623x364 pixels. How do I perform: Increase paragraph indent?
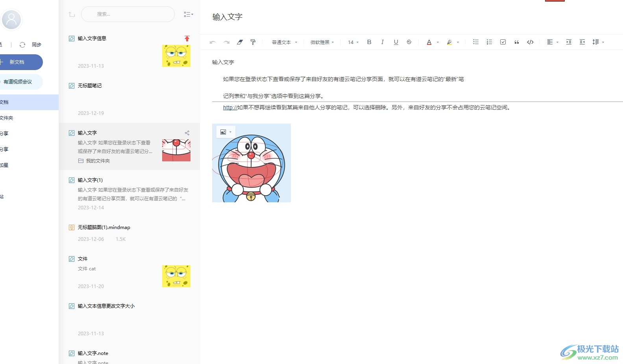click(x=569, y=42)
